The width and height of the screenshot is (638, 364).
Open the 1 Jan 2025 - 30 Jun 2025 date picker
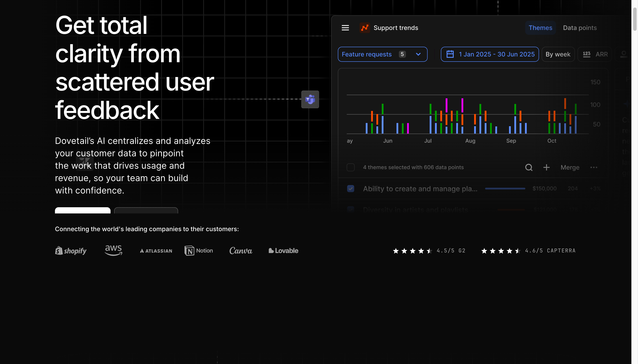[x=490, y=54]
